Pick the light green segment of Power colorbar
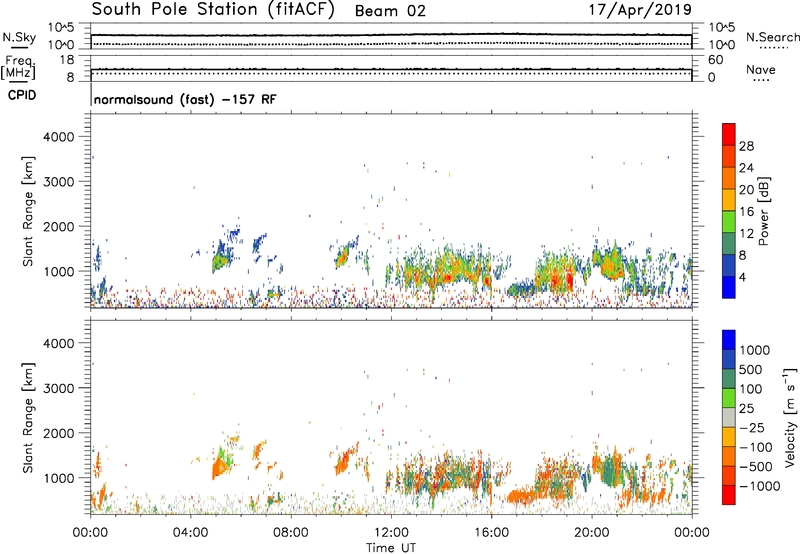This screenshot has width=800, height=554. coord(729,221)
